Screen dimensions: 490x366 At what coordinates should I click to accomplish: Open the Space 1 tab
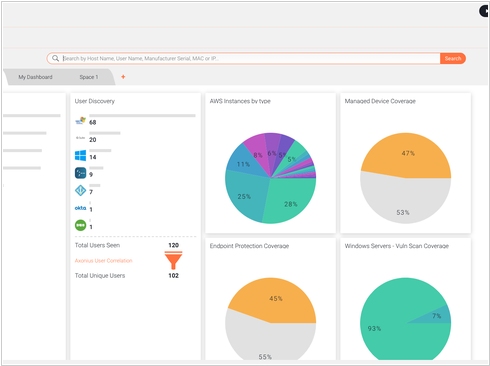click(x=89, y=77)
